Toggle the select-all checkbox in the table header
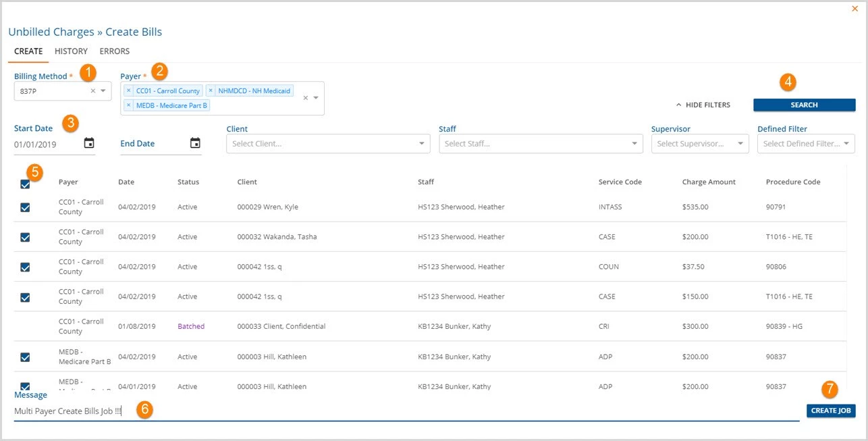The width and height of the screenshot is (868, 441). coord(25,184)
